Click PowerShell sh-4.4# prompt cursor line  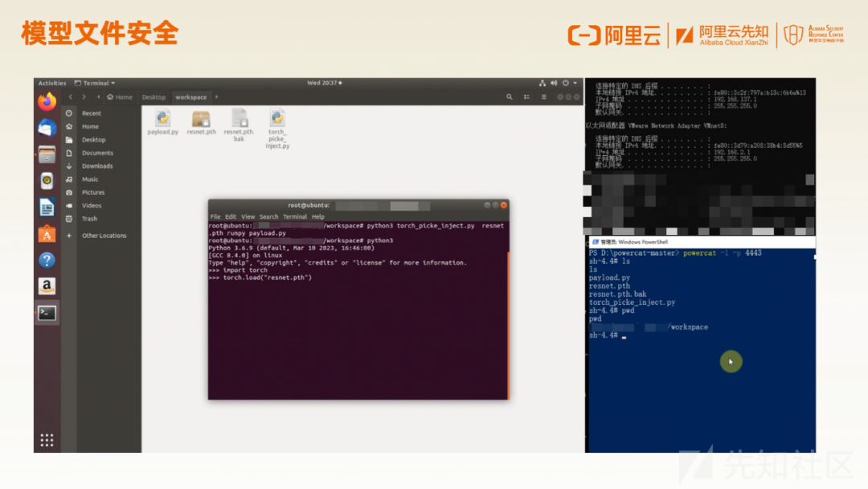tap(608, 335)
